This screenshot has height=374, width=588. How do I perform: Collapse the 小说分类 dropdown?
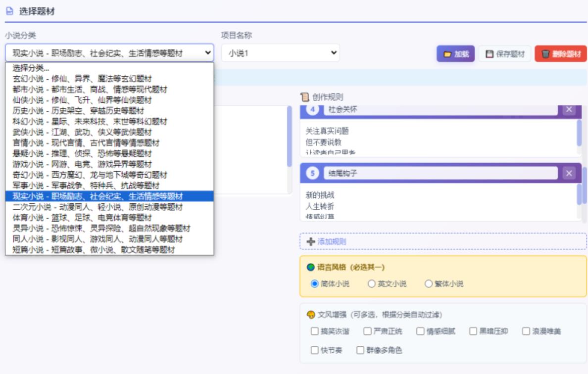click(x=109, y=53)
